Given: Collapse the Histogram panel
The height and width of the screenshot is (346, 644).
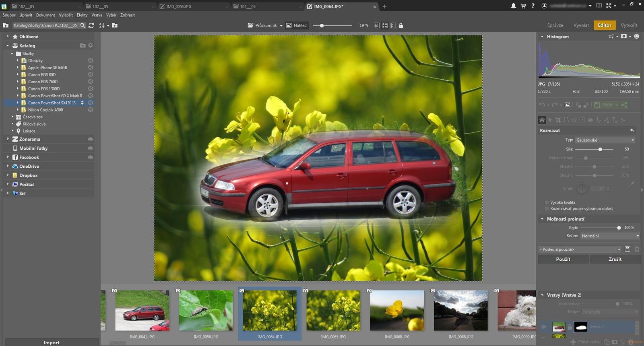Looking at the screenshot, I should 542,36.
